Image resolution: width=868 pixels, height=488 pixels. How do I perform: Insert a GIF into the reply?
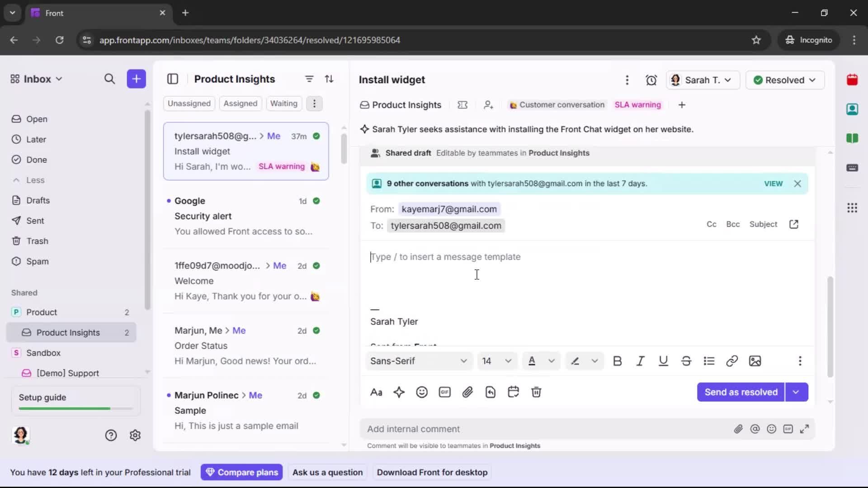coord(444,392)
